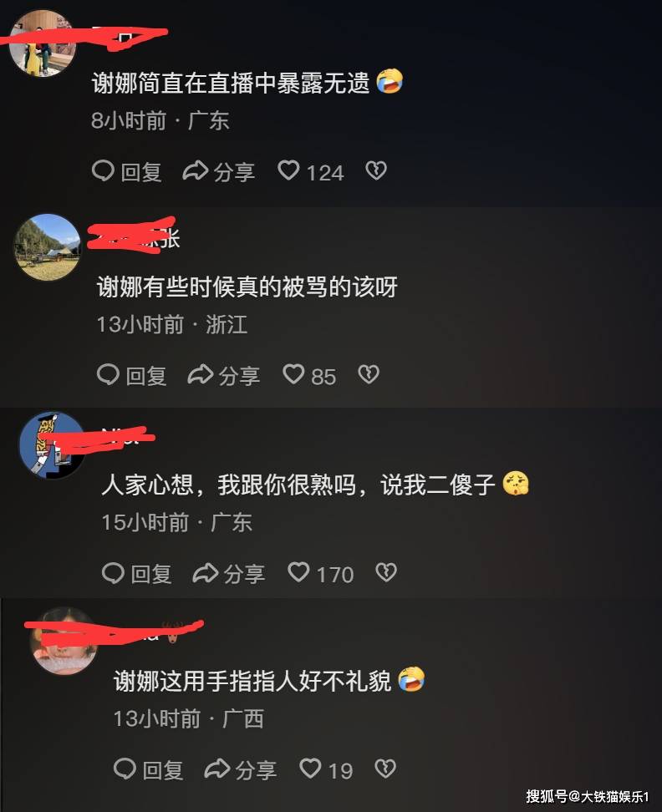The height and width of the screenshot is (812, 662).
Task: Dislike the comment posted 8小时前 from 广东
Action: tap(376, 170)
